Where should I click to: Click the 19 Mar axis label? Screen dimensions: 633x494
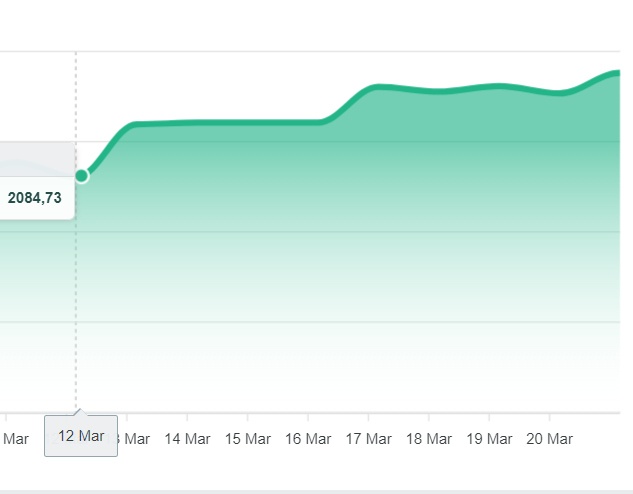[489, 439]
